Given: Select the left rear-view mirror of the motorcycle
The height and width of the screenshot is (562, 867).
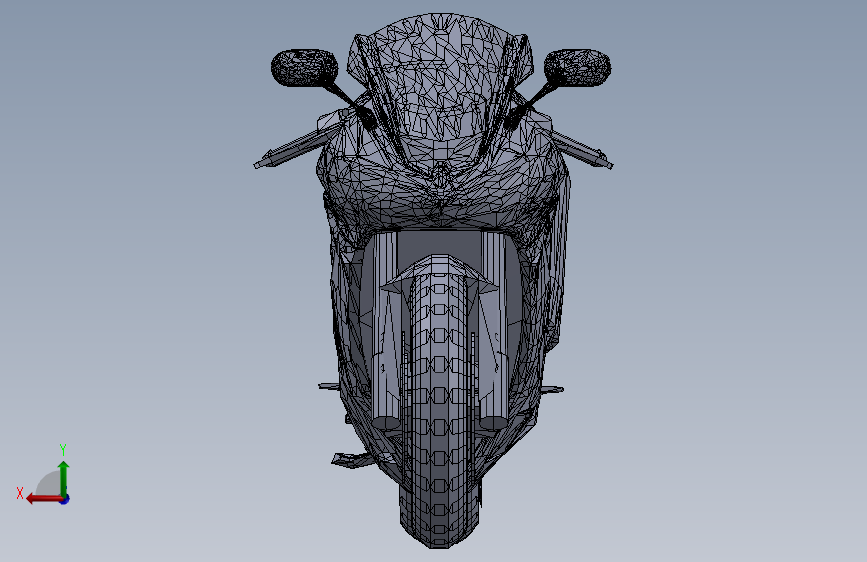Looking at the screenshot, I should pos(304,67).
